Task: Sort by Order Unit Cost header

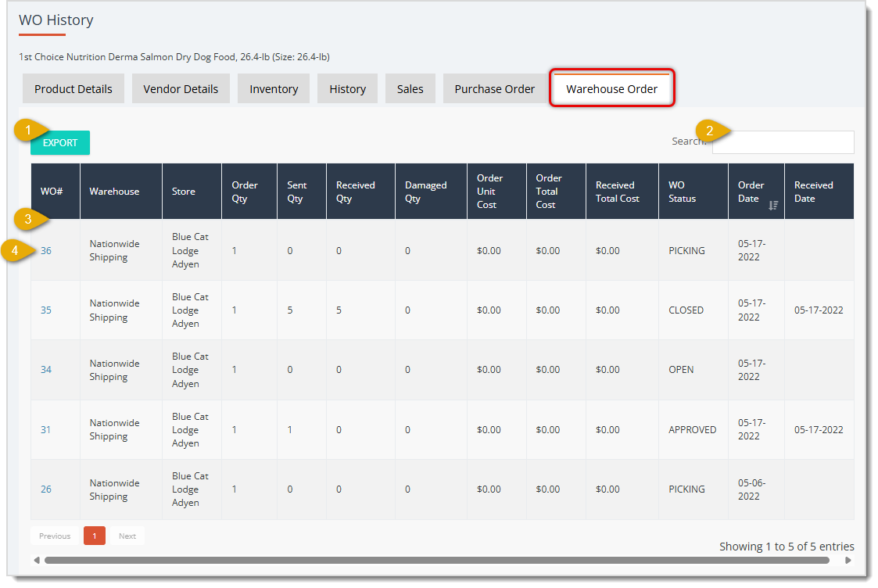Action: (x=496, y=191)
